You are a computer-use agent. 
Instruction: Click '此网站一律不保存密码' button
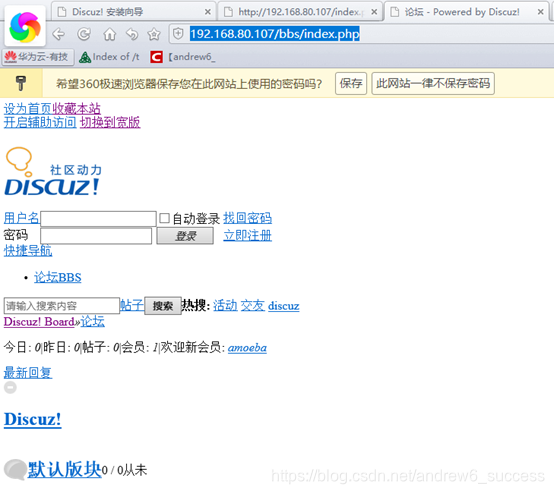click(433, 83)
